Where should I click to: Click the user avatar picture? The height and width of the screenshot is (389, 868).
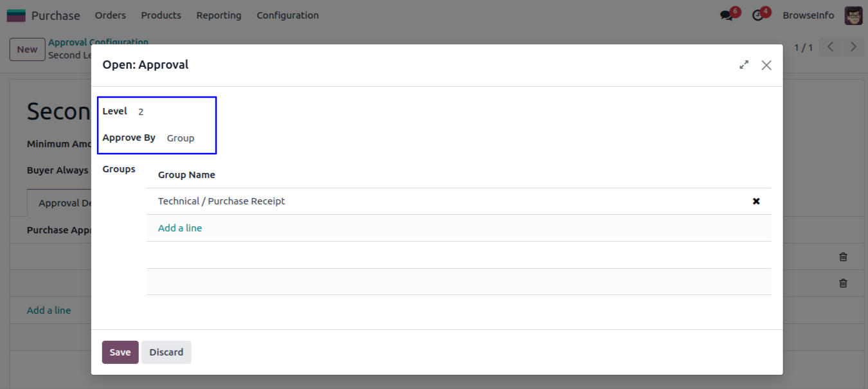853,15
